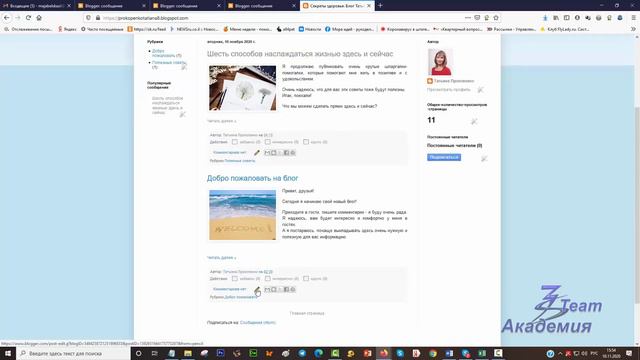Bookmark this page with the star icon
The image size is (640, 360).
point(496,18)
